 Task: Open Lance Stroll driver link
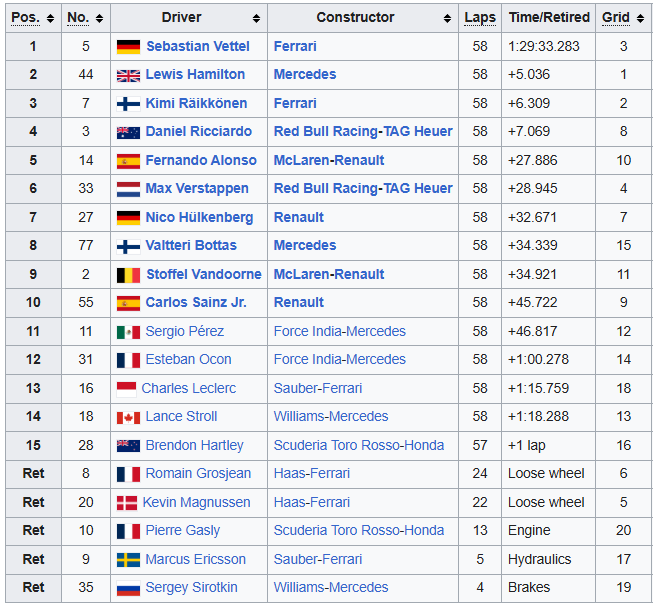[182, 416]
